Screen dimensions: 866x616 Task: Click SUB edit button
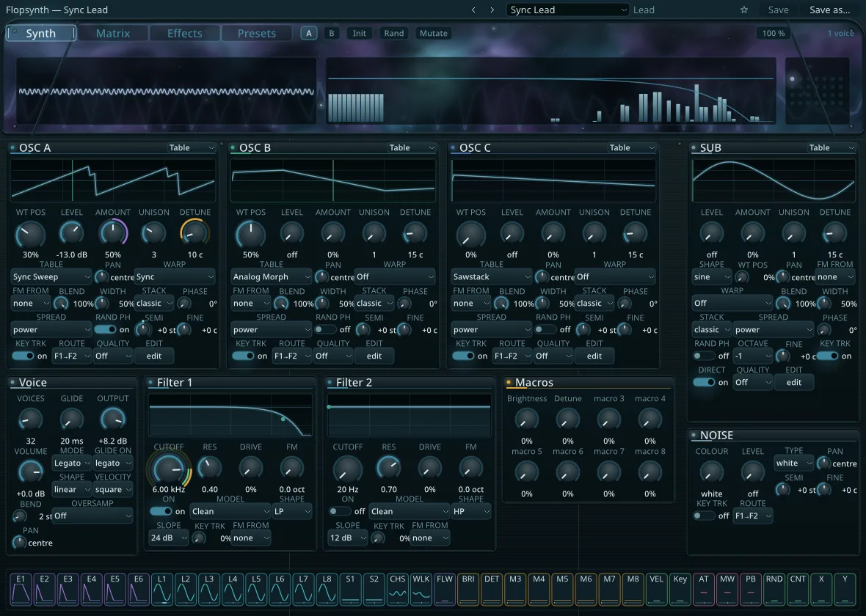793,382
